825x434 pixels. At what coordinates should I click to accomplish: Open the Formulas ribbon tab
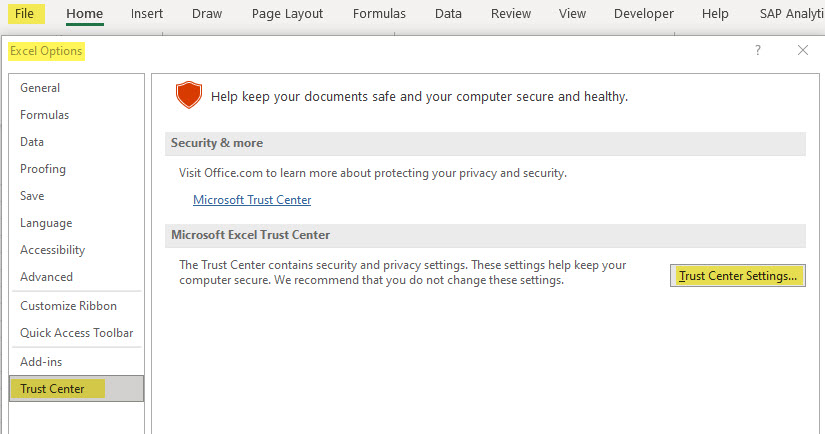pyautogui.click(x=379, y=14)
